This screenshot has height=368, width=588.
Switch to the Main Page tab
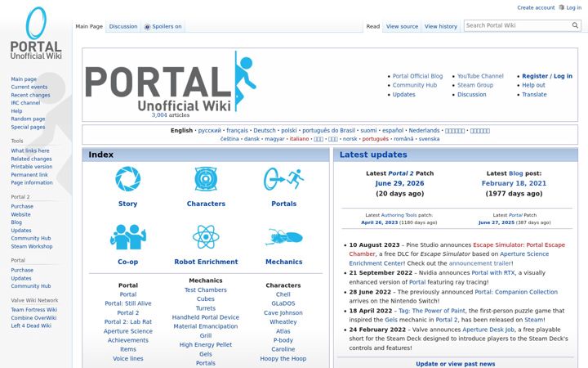pos(89,27)
